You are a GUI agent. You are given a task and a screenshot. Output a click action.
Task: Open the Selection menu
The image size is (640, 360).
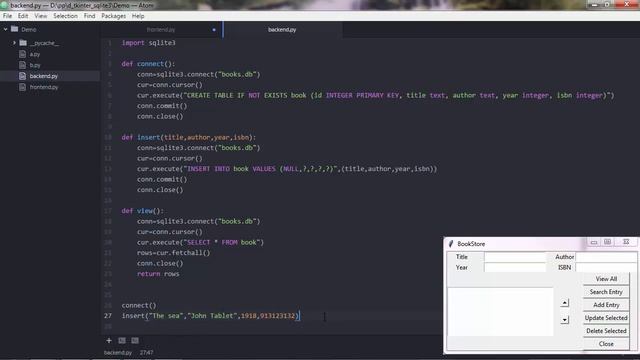coord(65,16)
